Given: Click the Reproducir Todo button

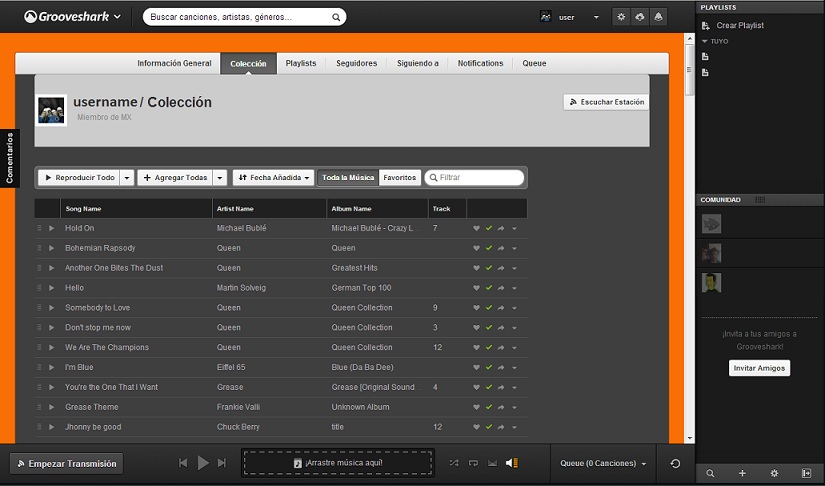Looking at the screenshot, I should [x=79, y=178].
